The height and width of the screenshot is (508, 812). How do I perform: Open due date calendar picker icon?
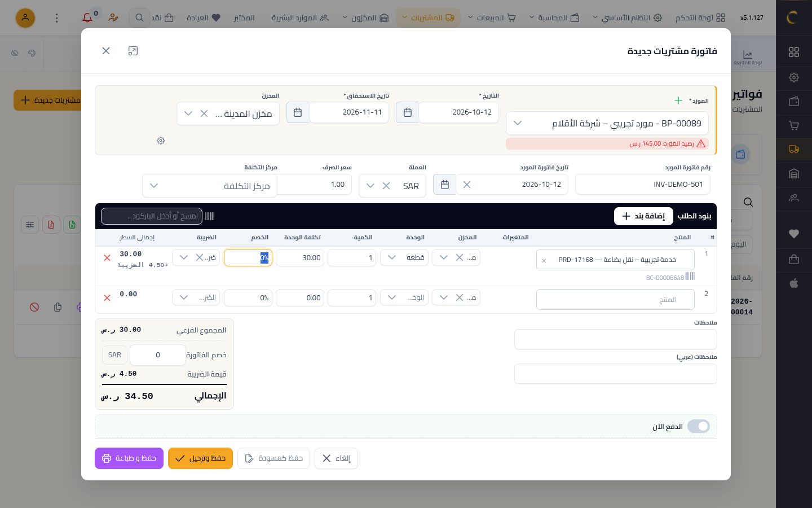(298, 112)
